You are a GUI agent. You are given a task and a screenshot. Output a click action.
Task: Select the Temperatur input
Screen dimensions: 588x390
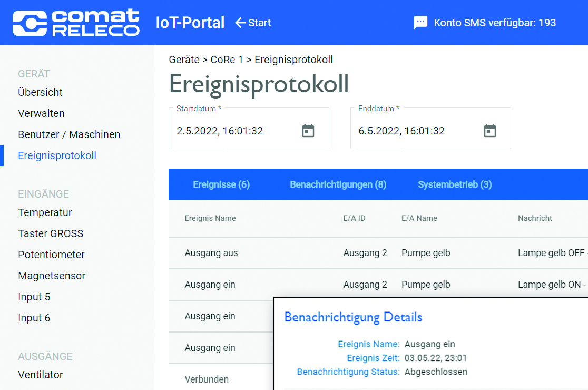(x=45, y=212)
